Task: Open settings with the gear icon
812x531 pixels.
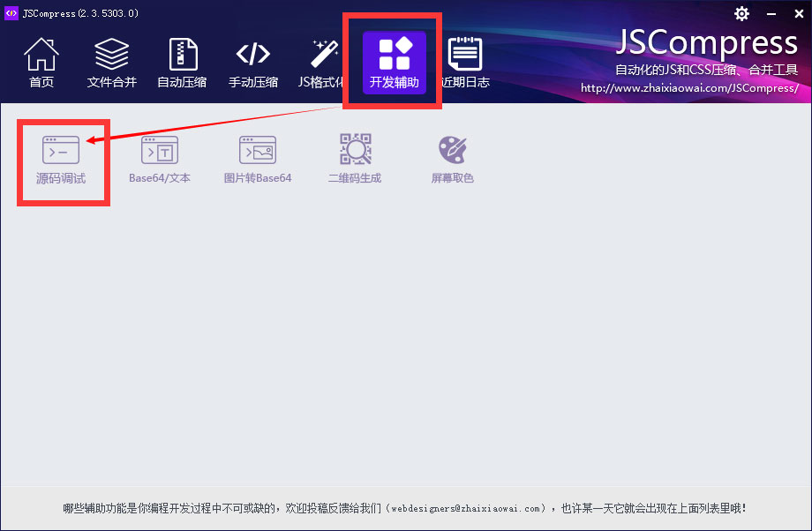Action: (x=741, y=13)
